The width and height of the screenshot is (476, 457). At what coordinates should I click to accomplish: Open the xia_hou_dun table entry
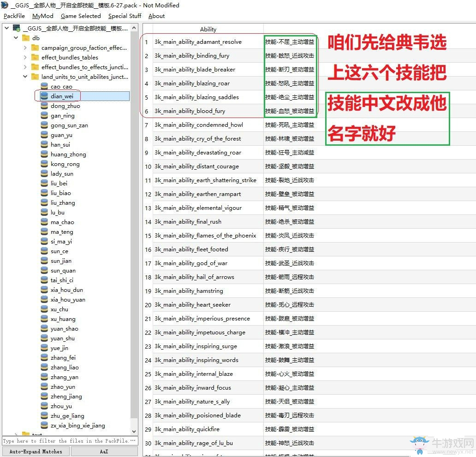pos(67,290)
